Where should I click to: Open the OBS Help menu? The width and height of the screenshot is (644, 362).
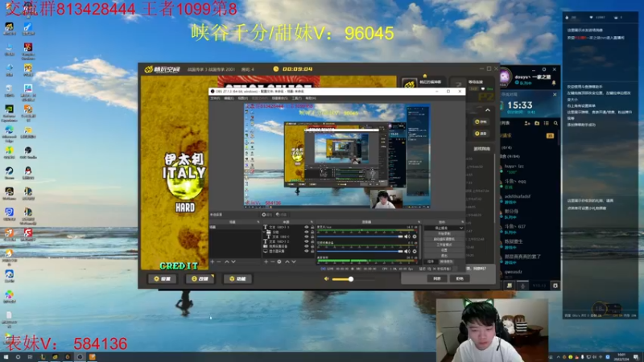tap(311, 98)
